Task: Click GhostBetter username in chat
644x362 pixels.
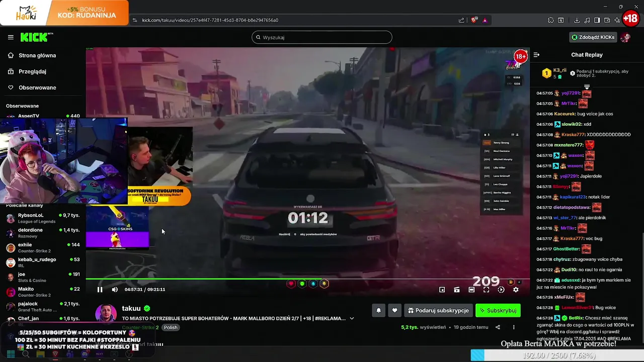Action: point(567,249)
